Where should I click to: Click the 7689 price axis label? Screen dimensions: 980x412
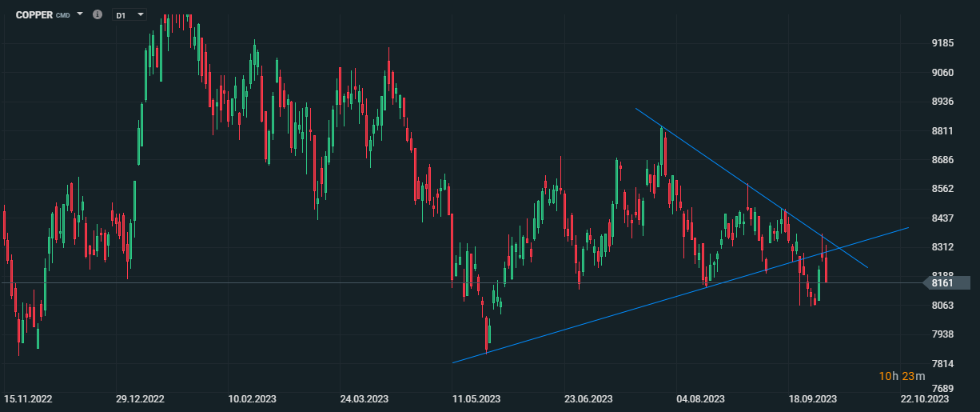(x=943, y=387)
